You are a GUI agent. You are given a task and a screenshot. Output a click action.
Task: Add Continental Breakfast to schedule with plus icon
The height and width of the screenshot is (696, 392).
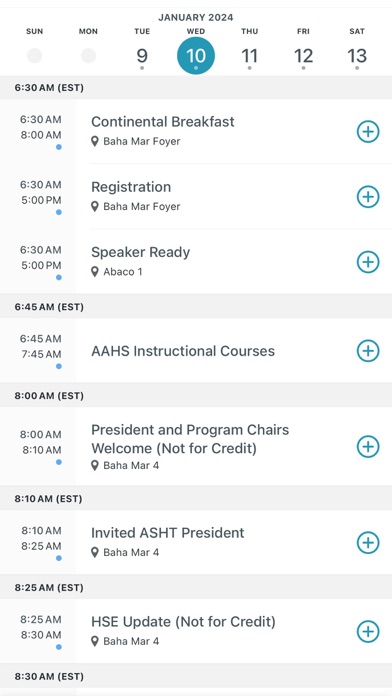click(x=368, y=131)
